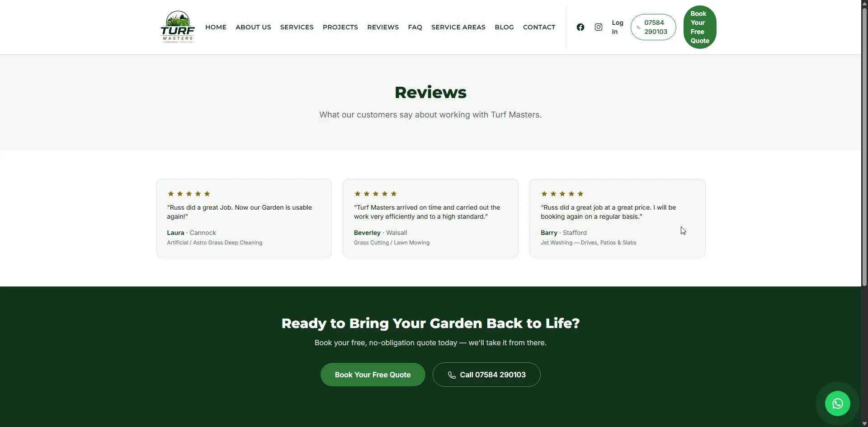Click the scrollbar up arrow
The image size is (868, 427).
864,3
